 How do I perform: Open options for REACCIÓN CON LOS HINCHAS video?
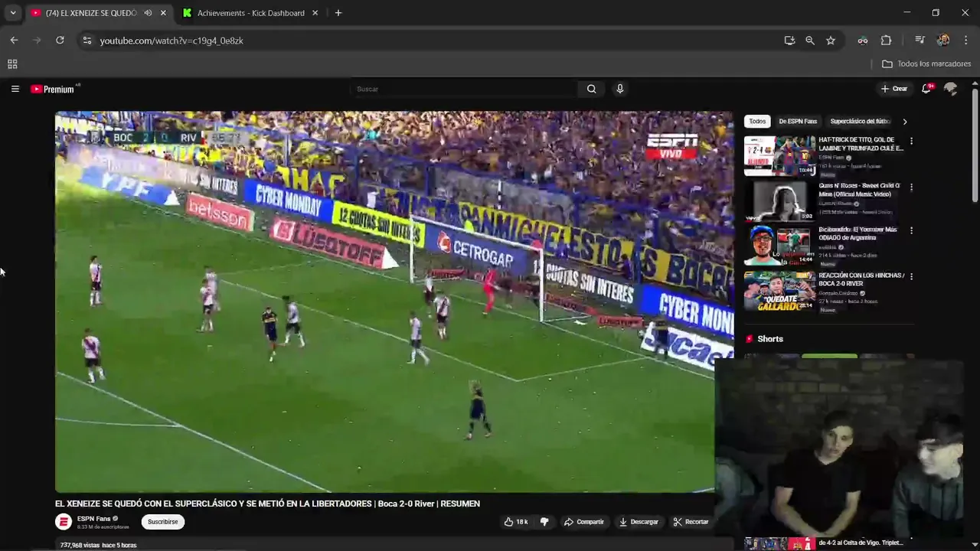click(x=911, y=276)
